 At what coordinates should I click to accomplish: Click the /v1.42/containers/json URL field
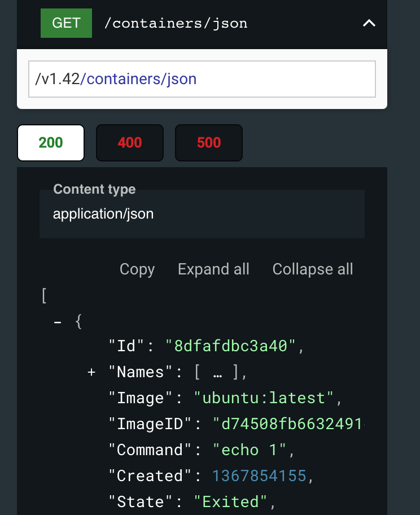click(x=202, y=79)
